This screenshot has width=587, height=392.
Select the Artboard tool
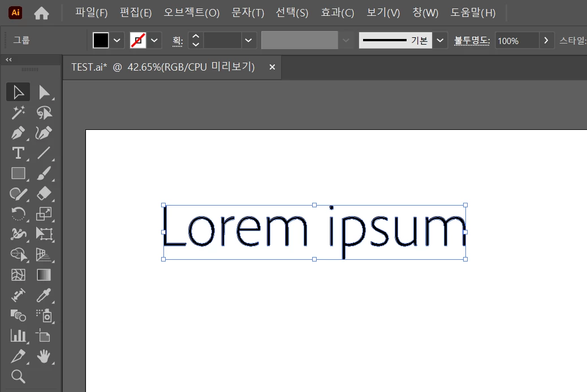(x=44, y=336)
